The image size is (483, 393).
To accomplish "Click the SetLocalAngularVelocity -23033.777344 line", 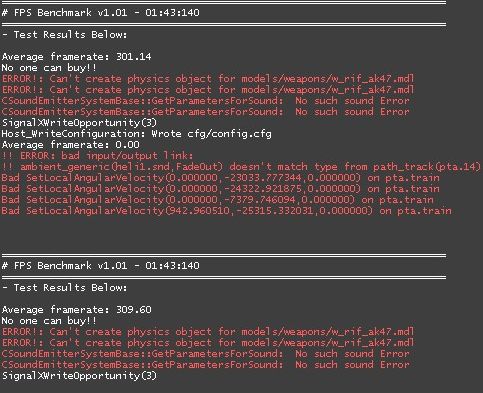I will pyautogui.click(x=220, y=178).
